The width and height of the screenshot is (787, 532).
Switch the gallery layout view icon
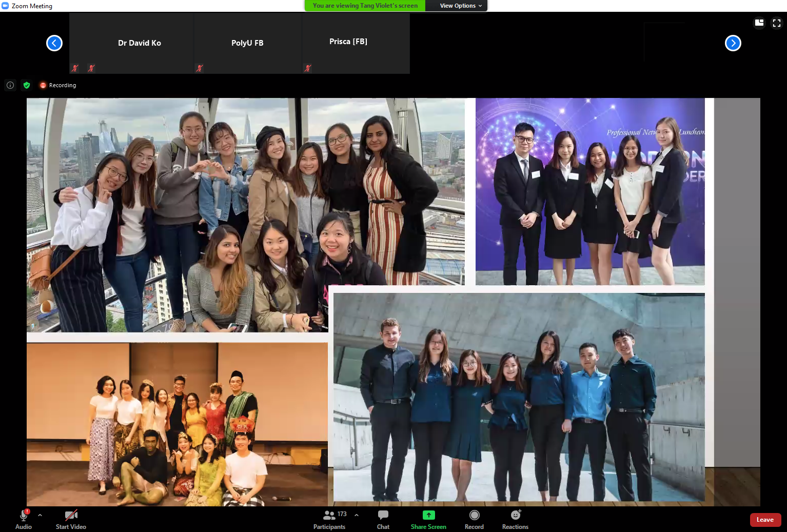click(x=759, y=23)
